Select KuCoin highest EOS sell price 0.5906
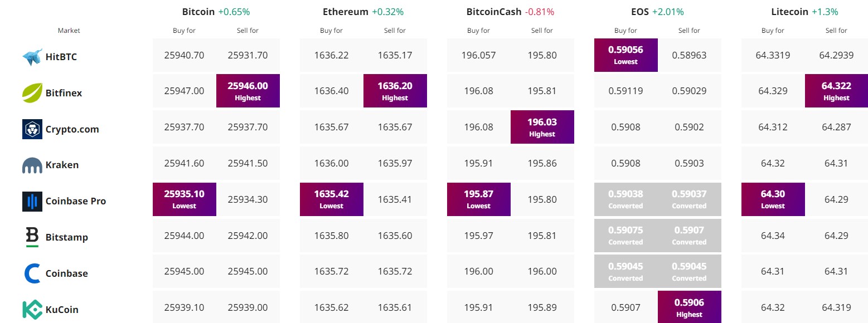The image size is (868, 323). coord(689,307)
